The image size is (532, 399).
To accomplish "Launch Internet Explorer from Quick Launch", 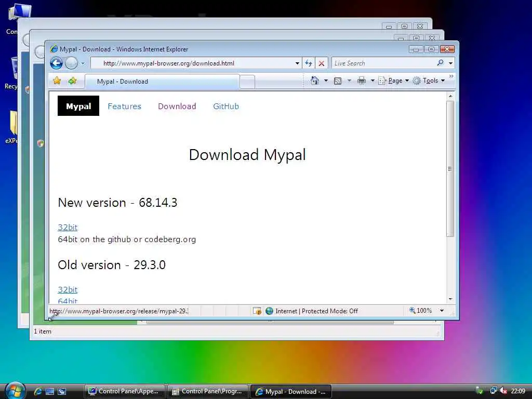I will (x=37, y=391).
